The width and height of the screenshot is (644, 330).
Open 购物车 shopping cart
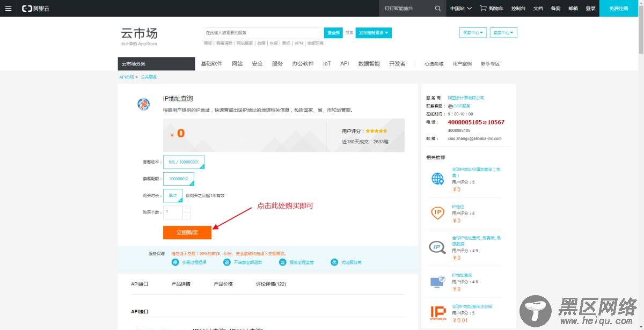[x=492, y=9]
